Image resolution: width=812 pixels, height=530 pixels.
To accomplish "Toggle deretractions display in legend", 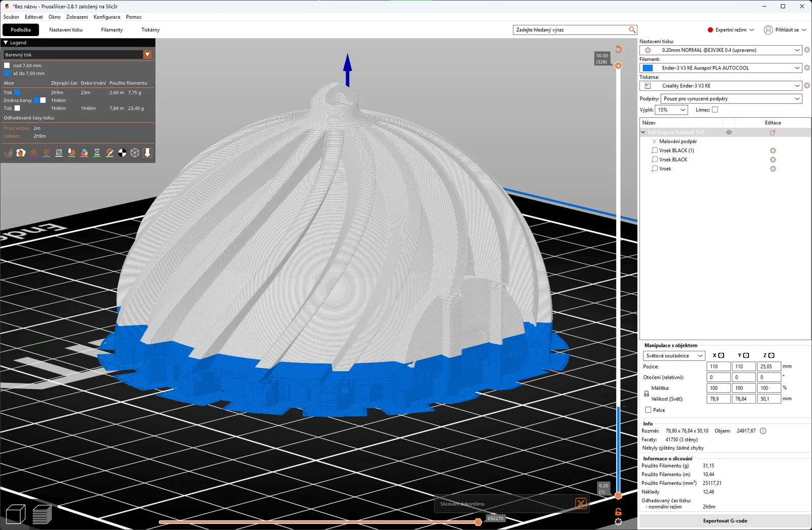I will tap(46, 153).
